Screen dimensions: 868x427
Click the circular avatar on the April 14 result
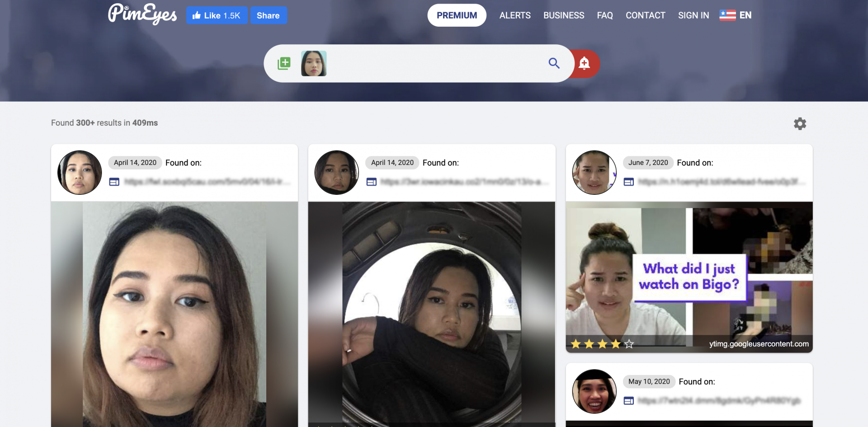pyautogui.click(x=79, y=172)
